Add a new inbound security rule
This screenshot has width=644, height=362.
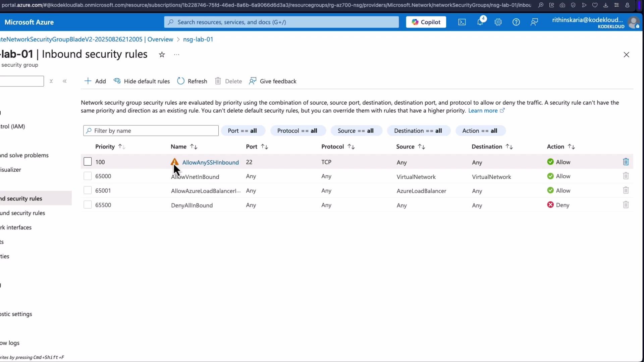coord(95,81)
